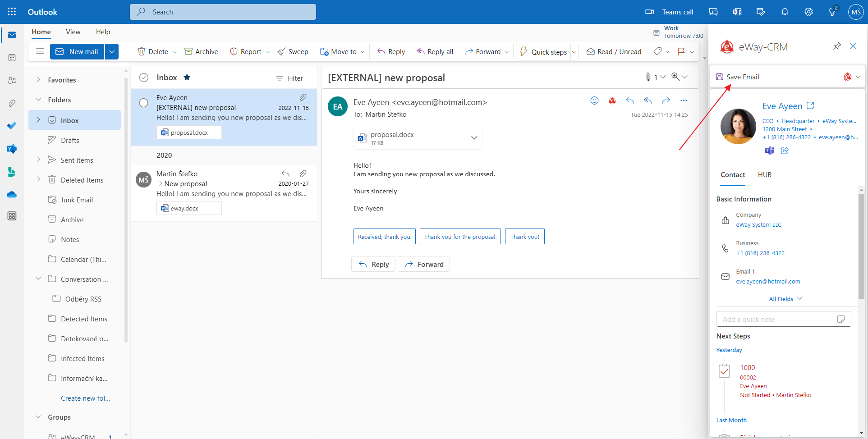Toggle Inbox favorite star
Image resolution: width=868 pixels, height=439 pixels.
tap(187, 77)
